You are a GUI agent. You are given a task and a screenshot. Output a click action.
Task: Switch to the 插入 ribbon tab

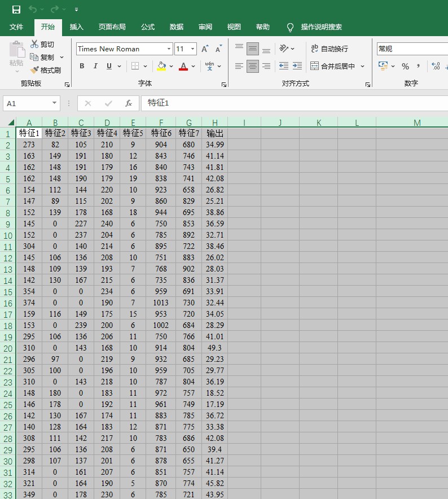click(76, 27)
